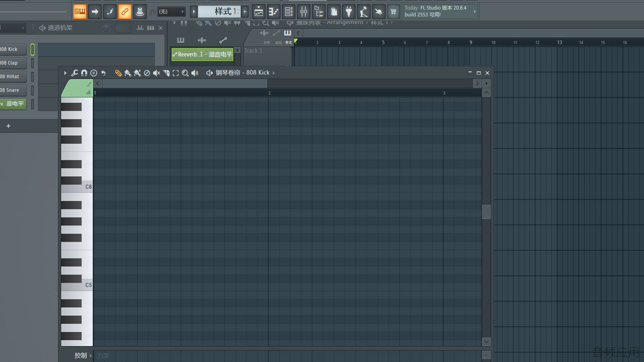The image size is (644, 362).
Task: Toggle piano roll magnet snap icon
Action: pyautogui.click(x=84, y=73)
